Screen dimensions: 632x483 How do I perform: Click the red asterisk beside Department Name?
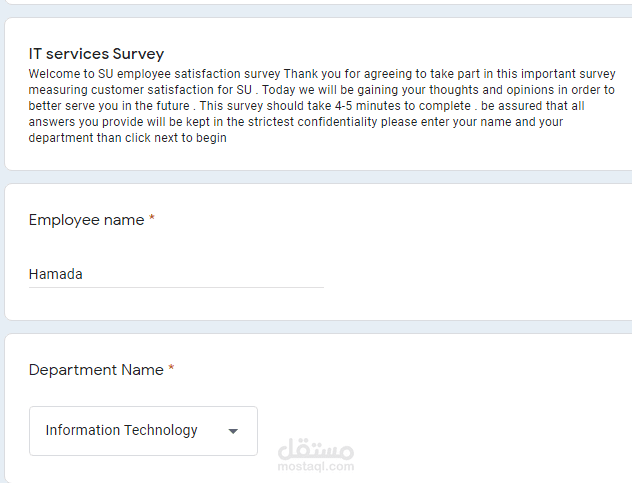click(x=171, y=369)
